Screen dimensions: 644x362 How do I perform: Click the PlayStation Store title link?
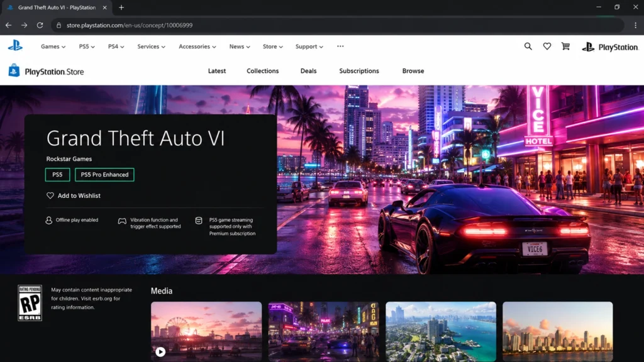coord(54,72)
